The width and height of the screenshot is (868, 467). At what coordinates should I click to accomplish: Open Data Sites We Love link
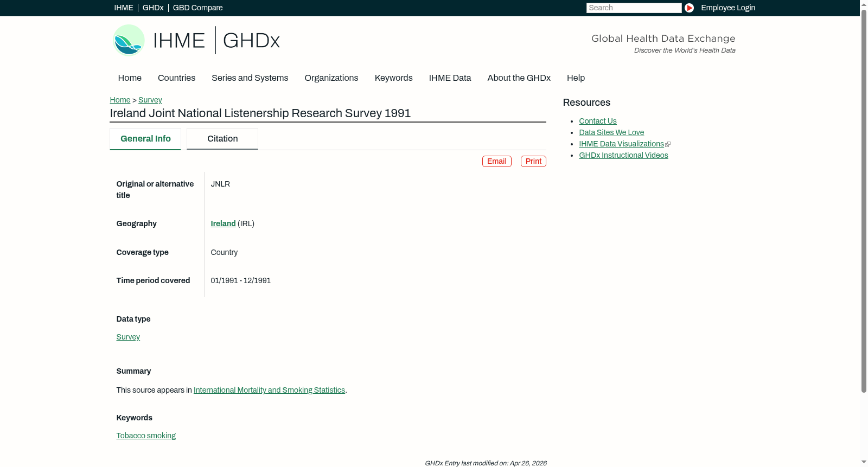tap(611, 132)
